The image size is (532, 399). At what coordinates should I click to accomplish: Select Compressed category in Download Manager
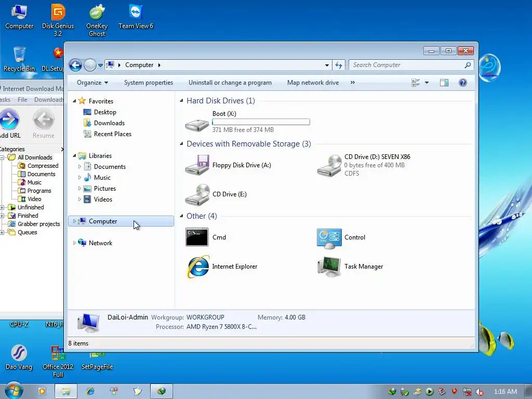point(43,166)
